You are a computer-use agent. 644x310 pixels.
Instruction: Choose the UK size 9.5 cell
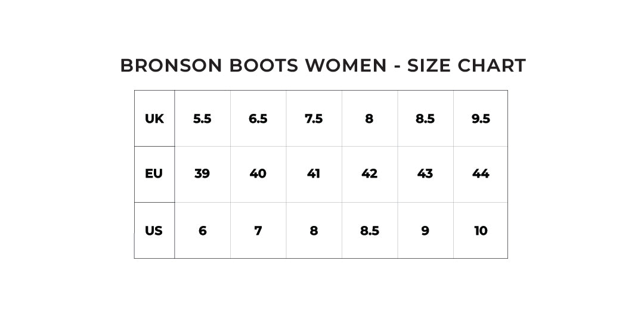coord(481,119)
